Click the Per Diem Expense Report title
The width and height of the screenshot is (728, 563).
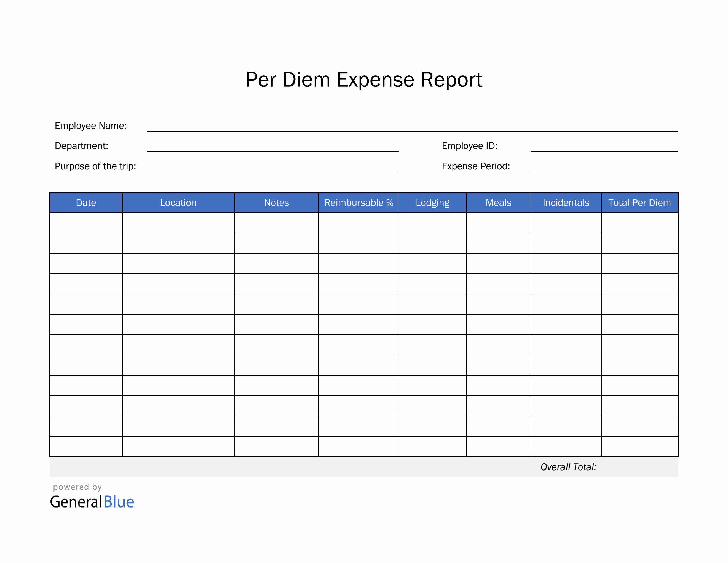click(364, 79)
